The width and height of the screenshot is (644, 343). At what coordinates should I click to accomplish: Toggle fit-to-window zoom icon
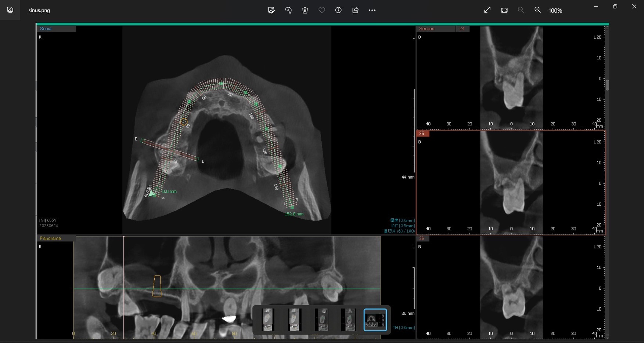pyautogui.click(x=504, y=10)
